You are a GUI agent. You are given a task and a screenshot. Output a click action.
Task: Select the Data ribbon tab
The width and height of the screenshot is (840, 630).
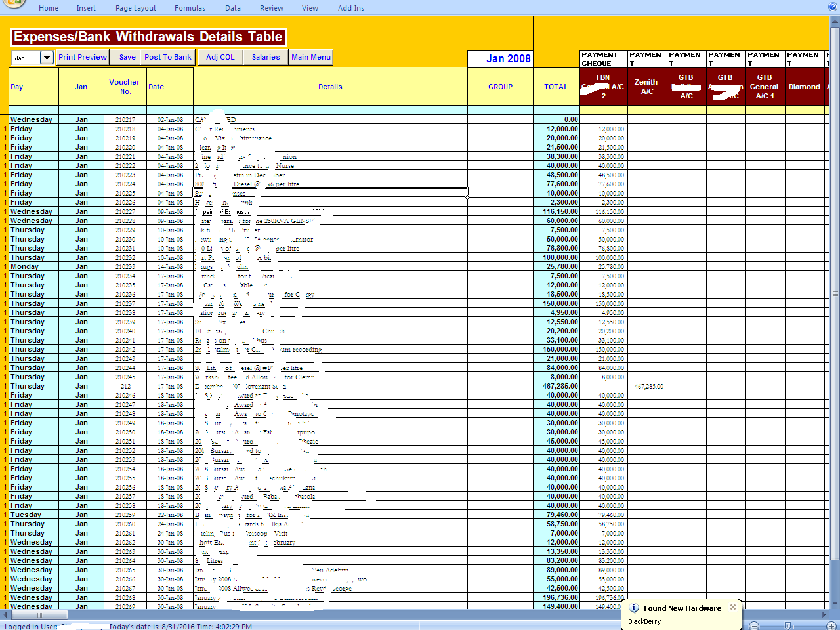[x=232, y=8]
